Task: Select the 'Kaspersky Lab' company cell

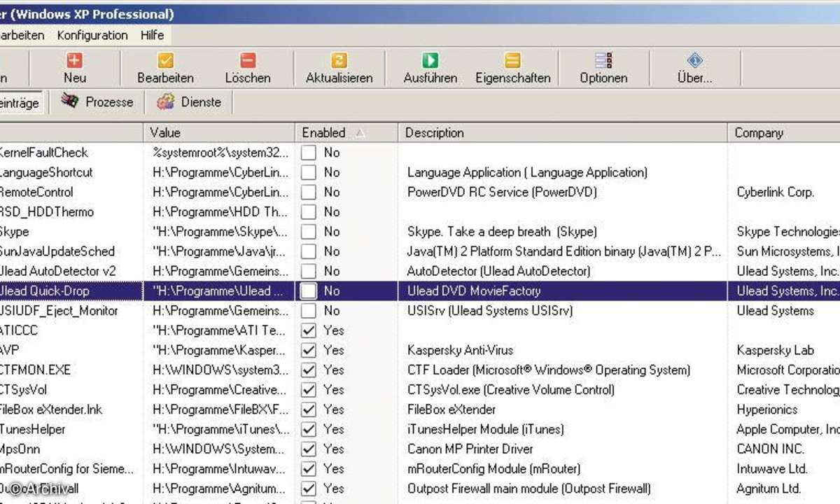Action: tap(774, 350)
